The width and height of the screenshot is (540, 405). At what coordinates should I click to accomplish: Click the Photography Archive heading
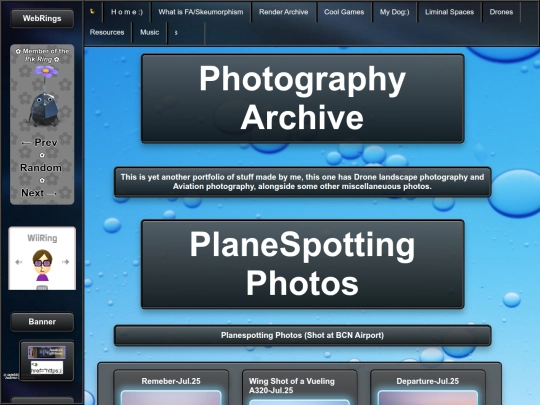coord(302,98)
